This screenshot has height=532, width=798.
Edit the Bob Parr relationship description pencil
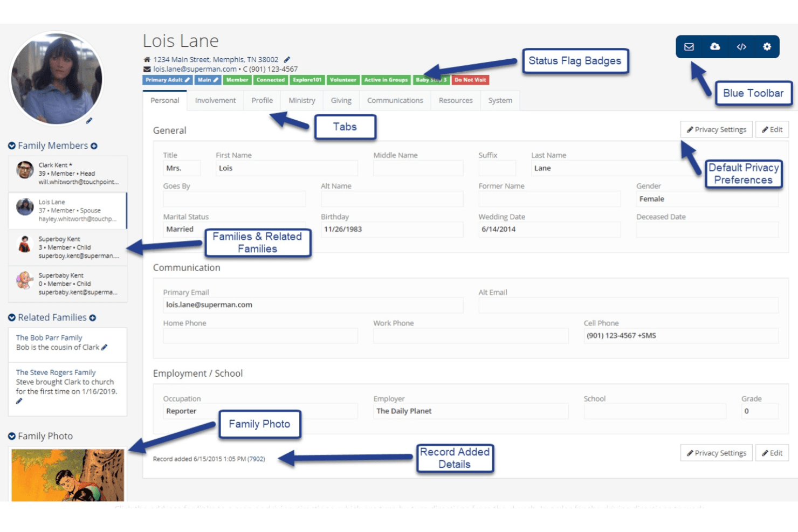[x=104, y=348]
